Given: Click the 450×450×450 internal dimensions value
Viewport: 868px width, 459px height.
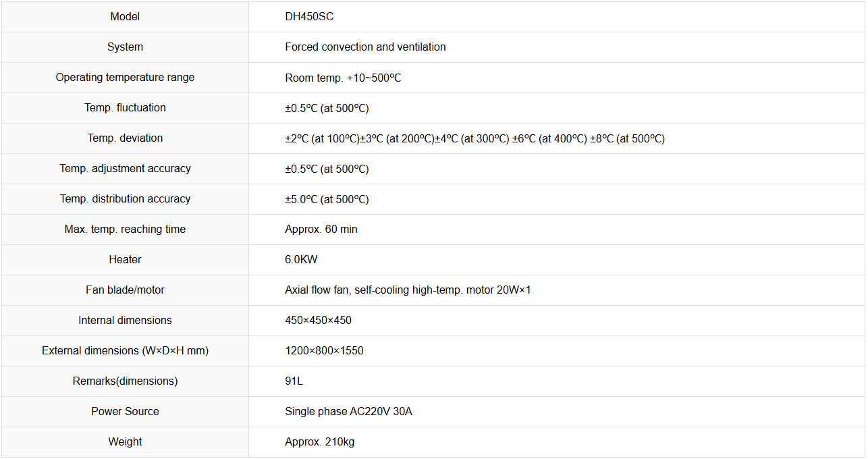Looking at the screenshot, I should point(318,321).
